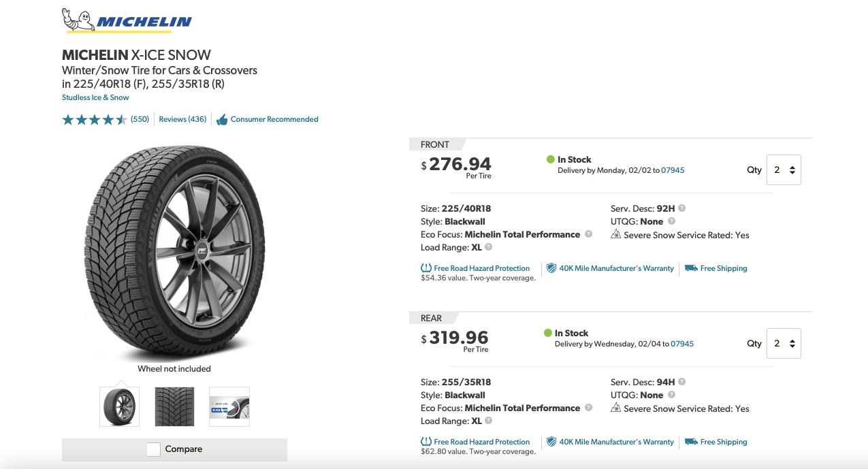Screen dimensions: 868x469
Task: Click the 07945 zip code delivery link
Action: (673, 170)
